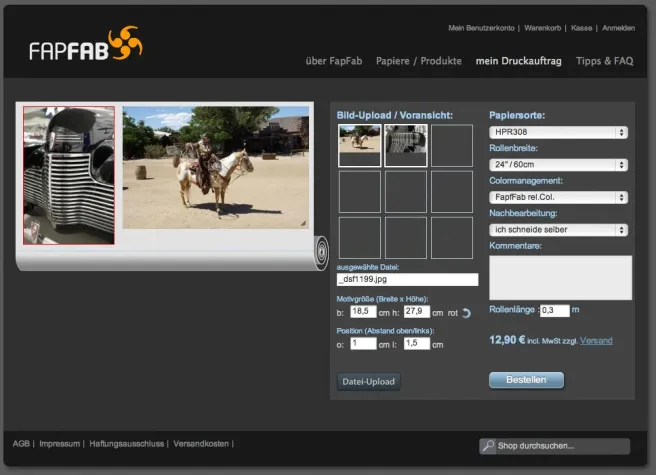Select the car grille upload thumbnail
Screen dimensions: 656x475
[x=406, y=145]
